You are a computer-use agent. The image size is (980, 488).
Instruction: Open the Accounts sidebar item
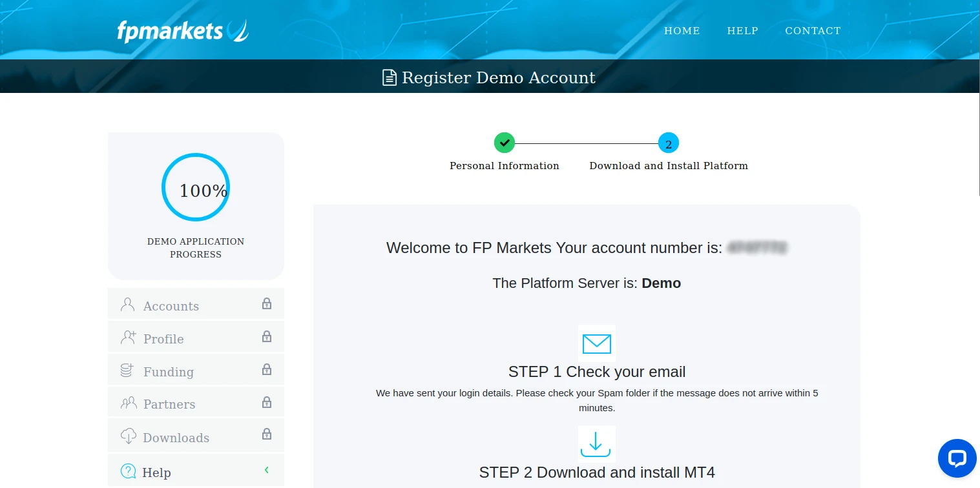[196, 305]
